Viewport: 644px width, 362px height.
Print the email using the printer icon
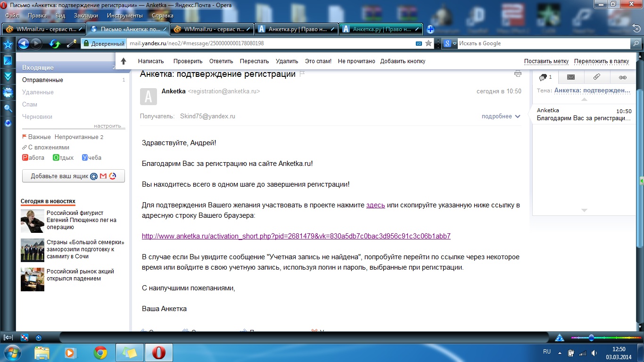[x=518, y=74]
